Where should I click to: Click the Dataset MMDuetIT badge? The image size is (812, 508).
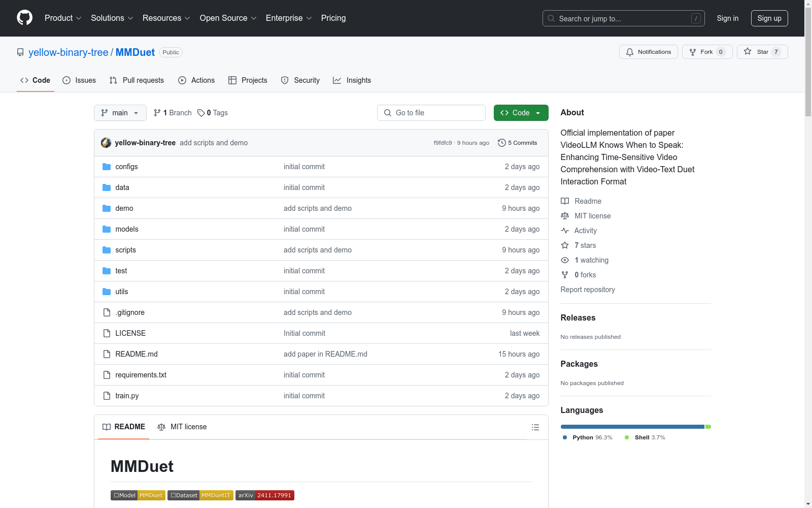(200, 495)
